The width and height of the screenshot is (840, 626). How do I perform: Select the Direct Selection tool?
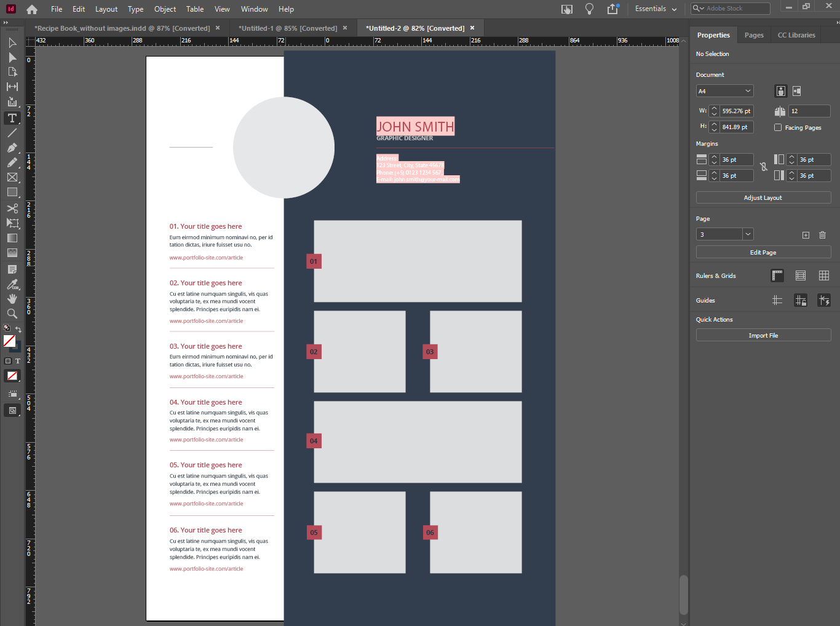[12, 58]
